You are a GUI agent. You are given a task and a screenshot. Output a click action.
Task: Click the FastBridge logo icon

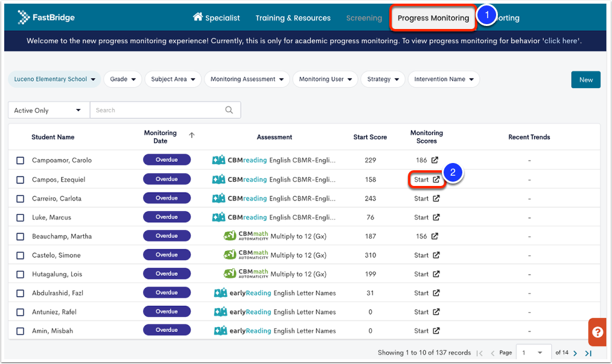[x=24, y=17]
